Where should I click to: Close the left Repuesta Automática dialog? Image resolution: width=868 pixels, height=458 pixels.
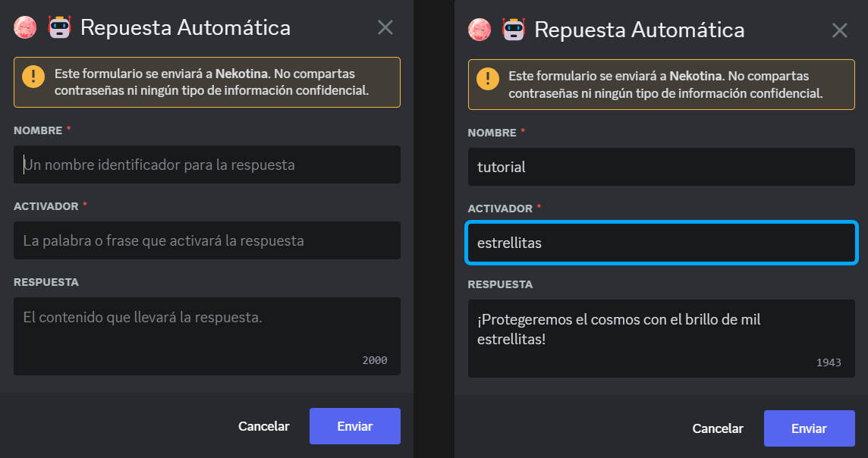coord(385,28)
